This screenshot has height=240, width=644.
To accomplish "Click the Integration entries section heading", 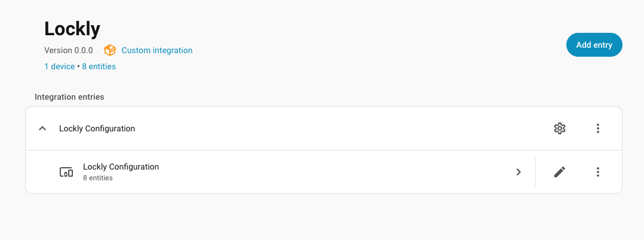I will (x=69, y=97).
